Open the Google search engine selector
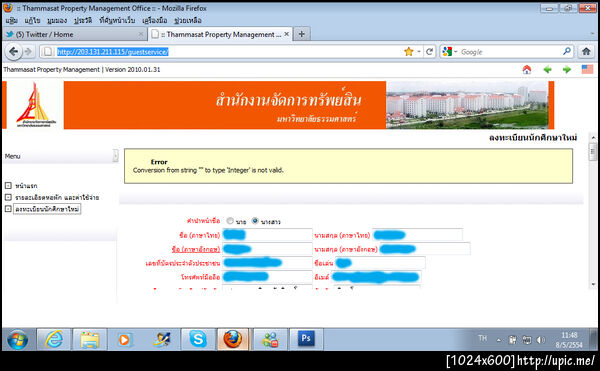 [450, 52]
